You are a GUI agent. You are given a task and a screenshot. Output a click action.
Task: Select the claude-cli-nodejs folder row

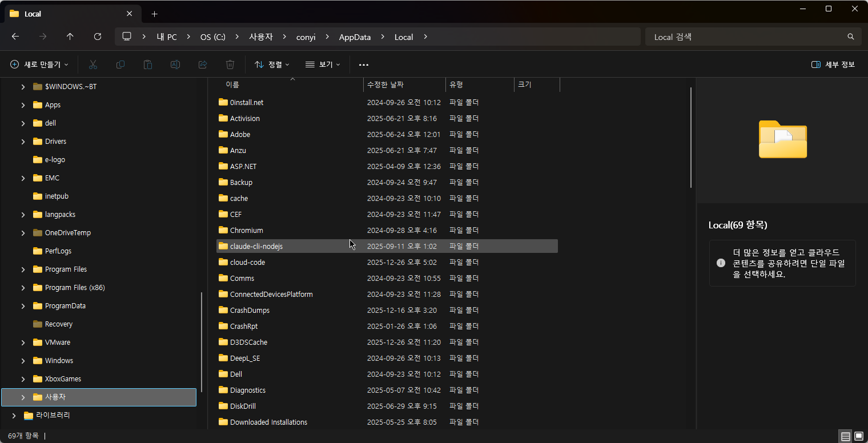point(387,246)
